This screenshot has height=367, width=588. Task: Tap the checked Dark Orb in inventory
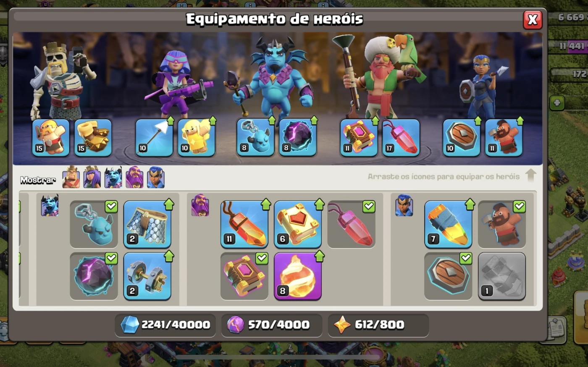[x=94, y=276]
